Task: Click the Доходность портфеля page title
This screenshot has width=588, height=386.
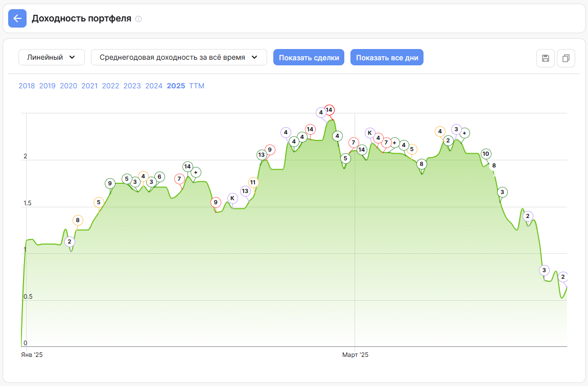Action: (81, 18)
